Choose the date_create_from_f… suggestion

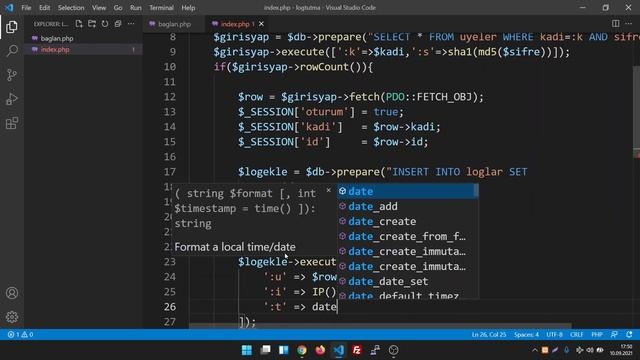(x=408, y=236)
